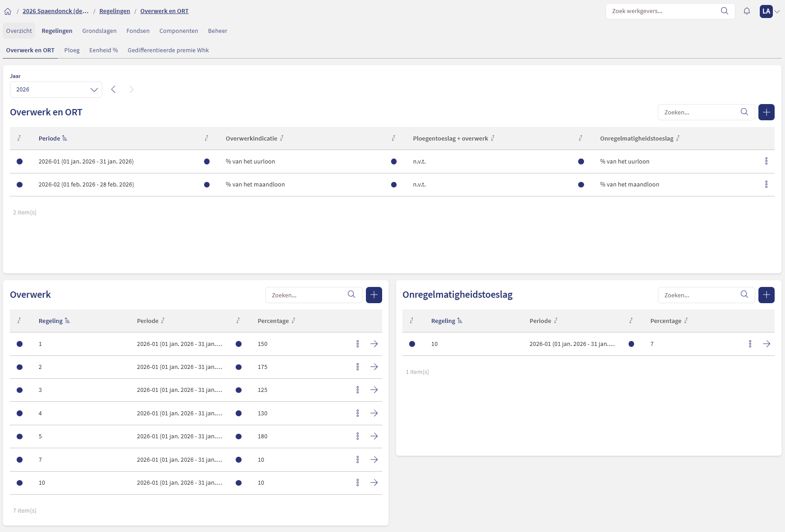The height and width of the screenshot is (532, 785).
Task: Open the Grondslagen menu item
Action: coord(99,31)
